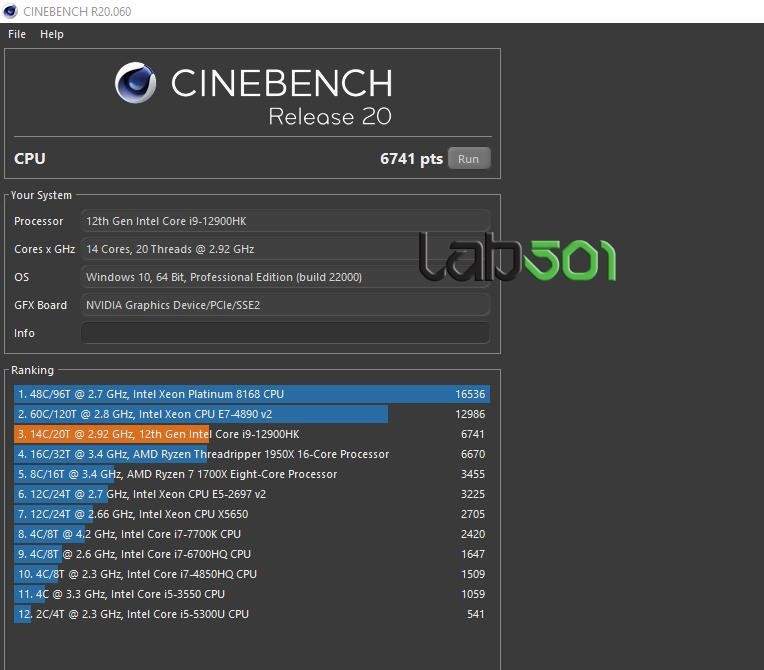Select the Threadripper 1950X ranking row
Viewport: 764px width, 670px height.
(x=252, y=454)
